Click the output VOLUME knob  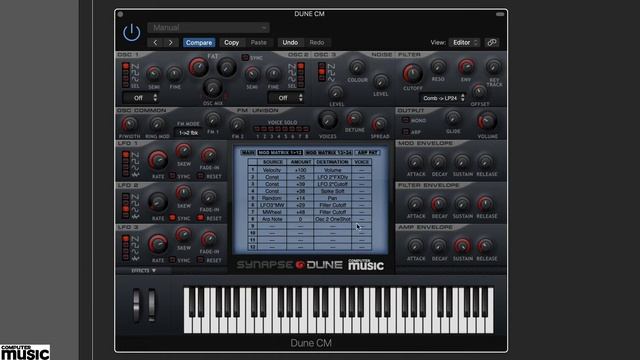487,121
